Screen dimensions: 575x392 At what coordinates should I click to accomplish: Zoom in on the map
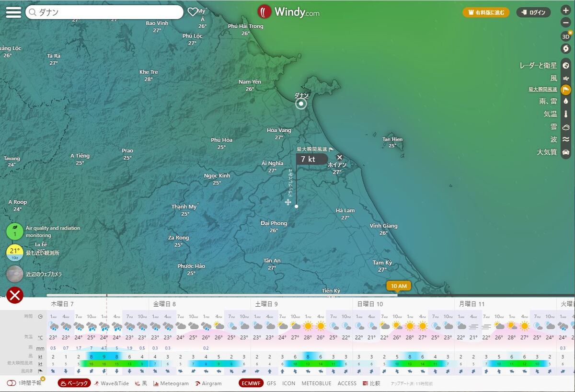pyautogui.click(x=565, y=11)
